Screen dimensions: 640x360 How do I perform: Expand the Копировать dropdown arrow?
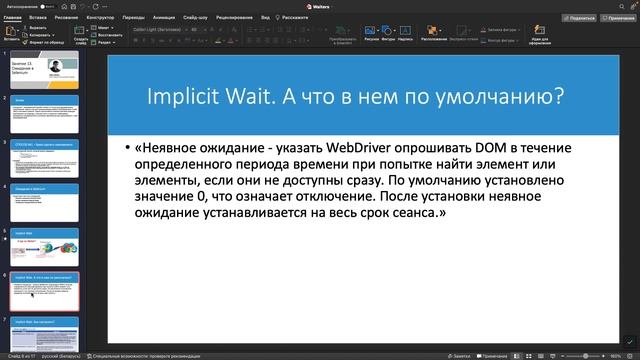click(x=53, y=35)
